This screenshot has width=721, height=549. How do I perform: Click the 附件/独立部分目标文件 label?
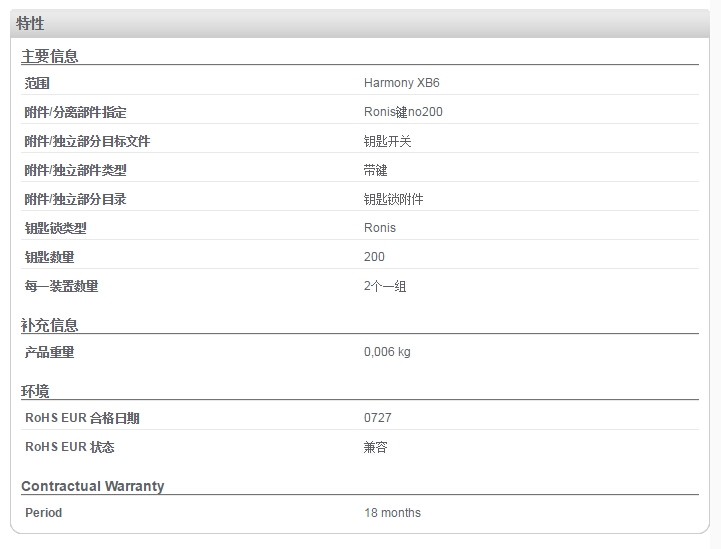coord(87,141)
